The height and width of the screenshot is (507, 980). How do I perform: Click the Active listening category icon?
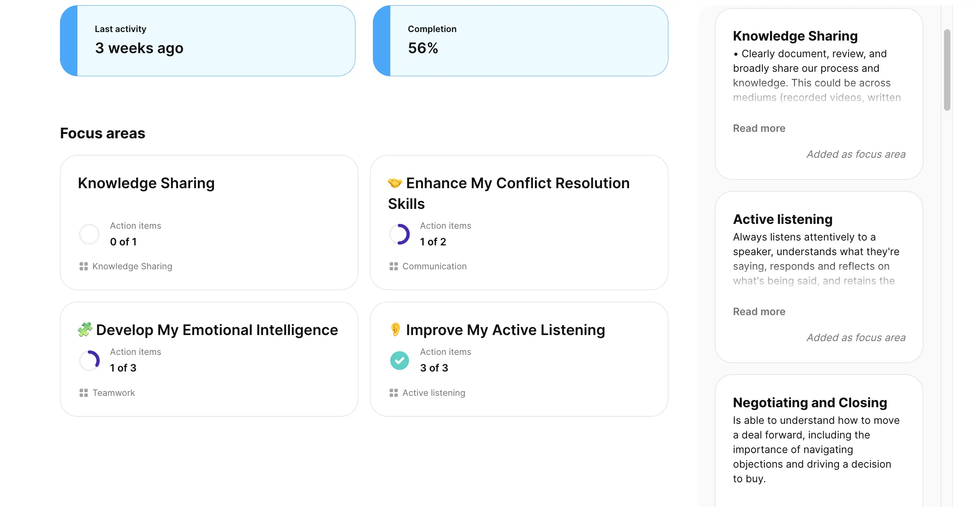coord(394,393)
